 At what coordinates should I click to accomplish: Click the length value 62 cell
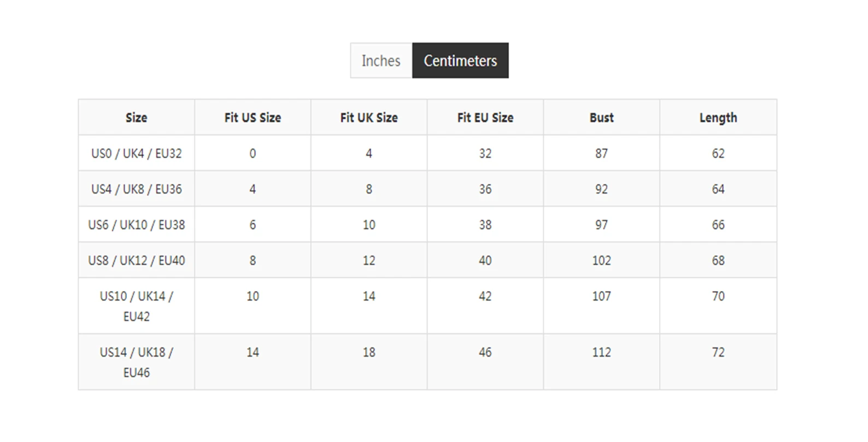(x=718, y=154)
